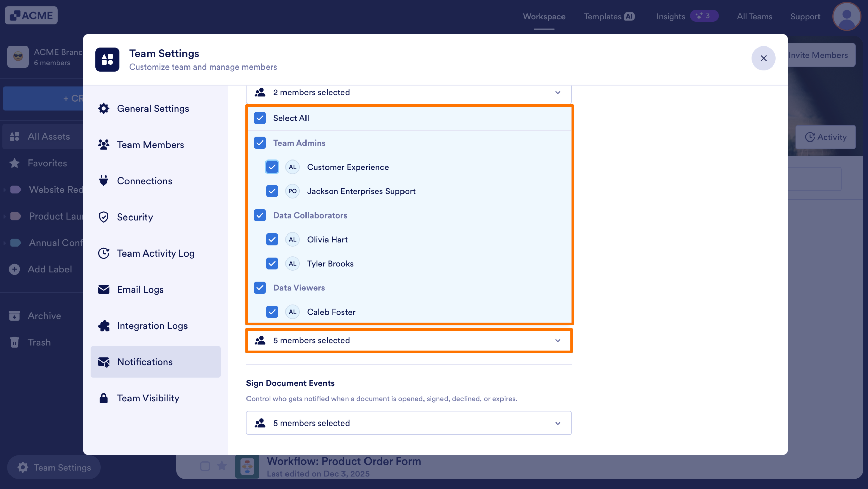Click the Team Members people icon
The height and width of the screenshot is (489, 868).
pos(104,145)
